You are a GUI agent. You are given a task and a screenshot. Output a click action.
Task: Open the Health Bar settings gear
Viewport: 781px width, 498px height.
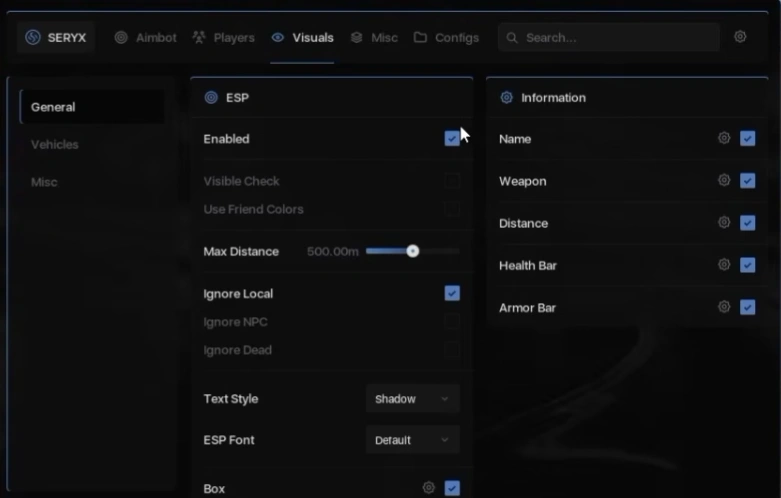(724, 264)
